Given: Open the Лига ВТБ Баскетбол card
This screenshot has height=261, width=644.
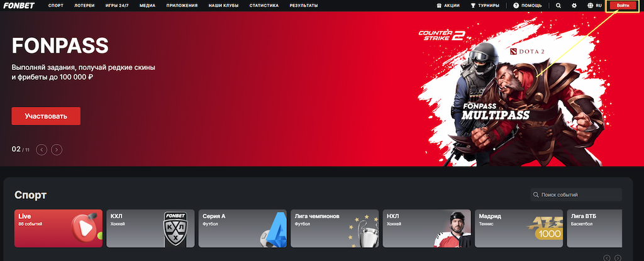Looking at the screenshot, I should 594,228.
